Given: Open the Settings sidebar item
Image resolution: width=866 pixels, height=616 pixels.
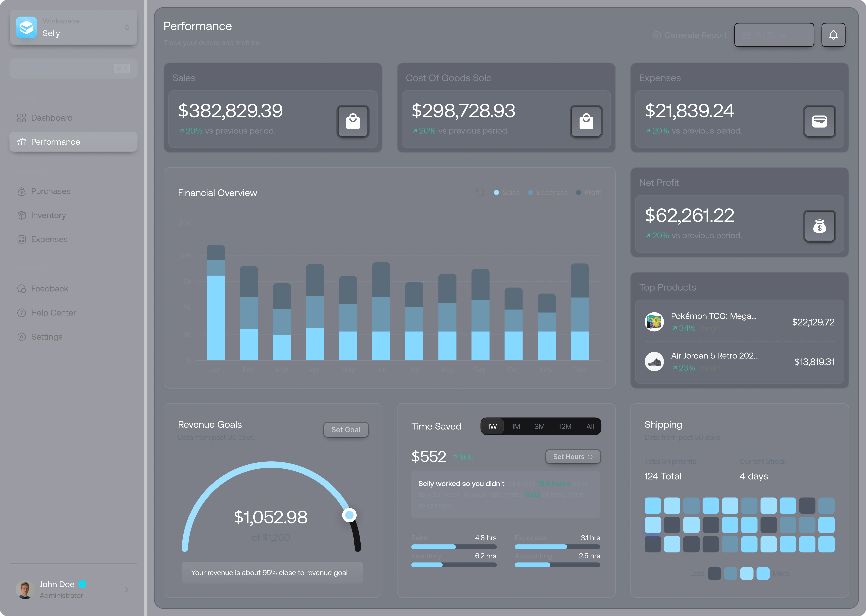Looking at the screenshot, I should [x=73, y=337].
